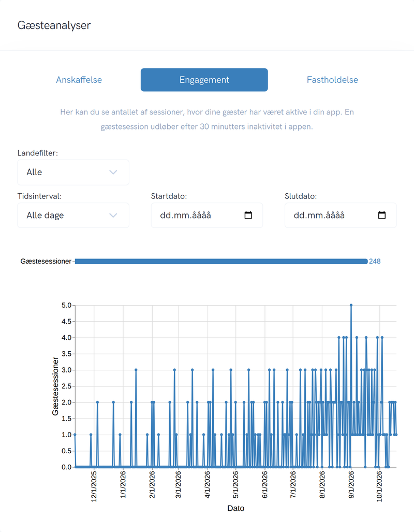The width and height of the screenshot is (414, 532).
Task: Click the Dato axis title
Action: pyautogui.click(x=235, y=508)
